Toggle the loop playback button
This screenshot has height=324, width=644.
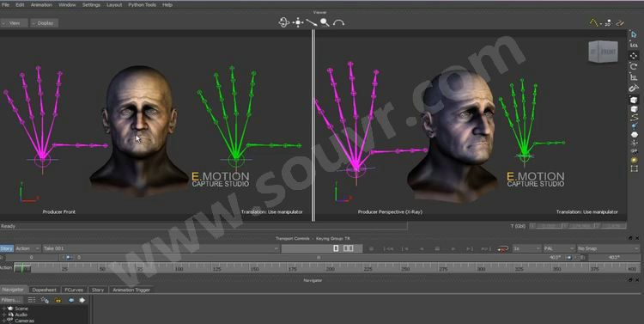502,248
